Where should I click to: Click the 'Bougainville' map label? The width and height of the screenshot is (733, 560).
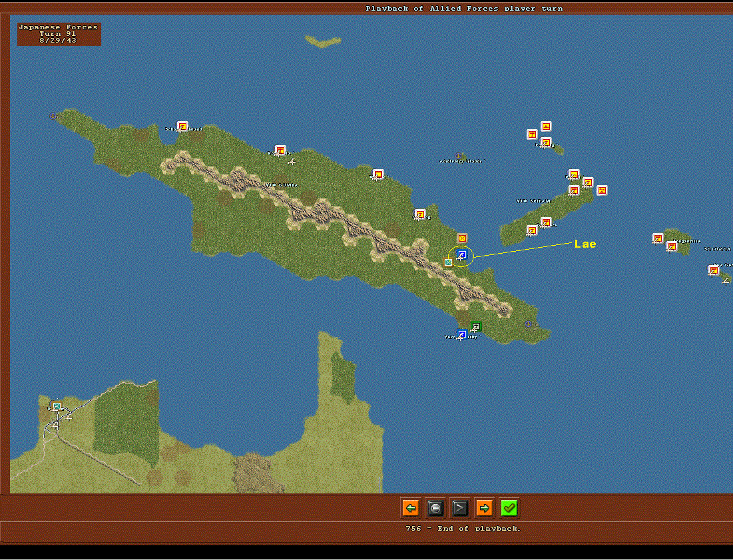pyautogui.click(x=687, y=241)
